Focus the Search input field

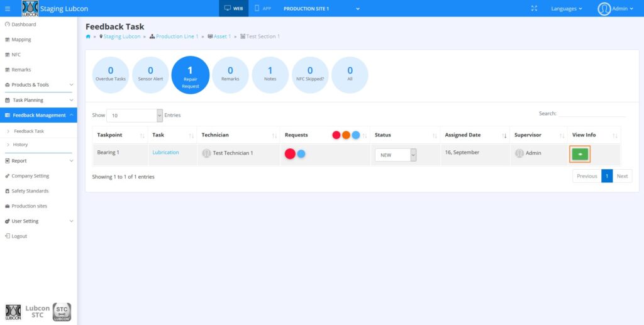[x=592, y=113]
